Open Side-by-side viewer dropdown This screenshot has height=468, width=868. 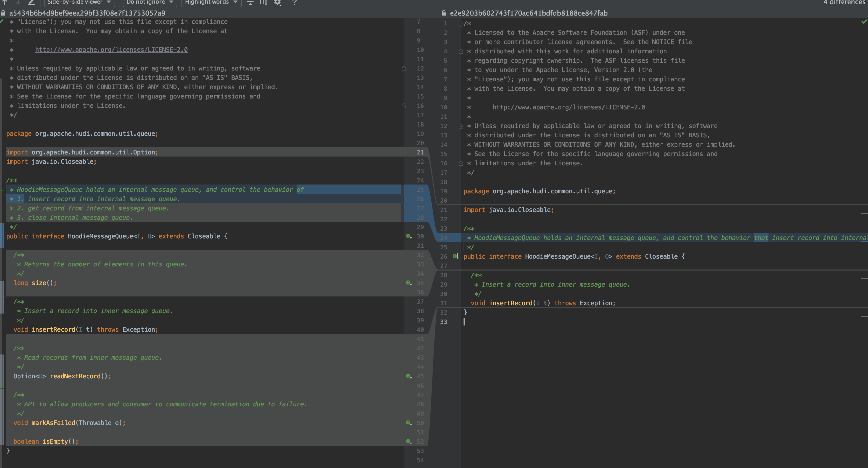[x=79, y=2]
